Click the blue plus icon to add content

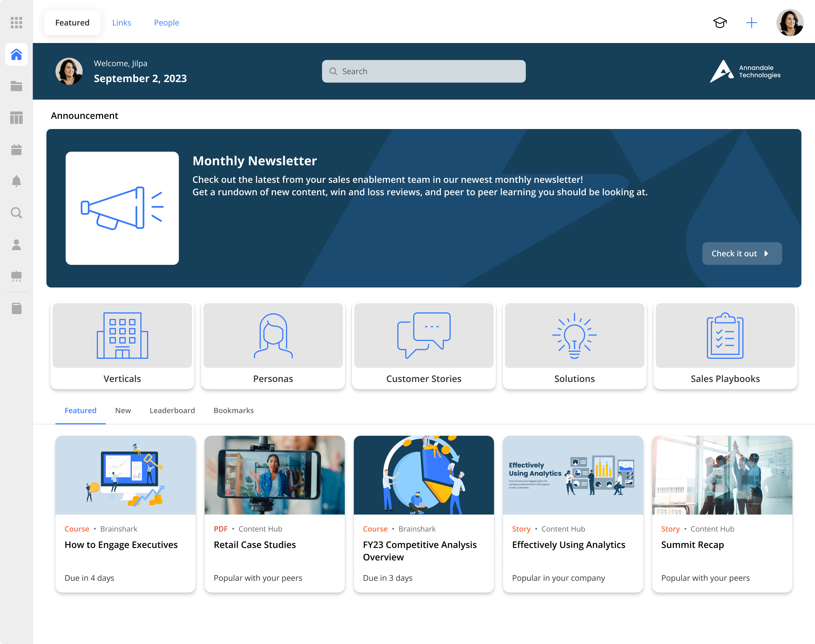(x=751, y=23)
